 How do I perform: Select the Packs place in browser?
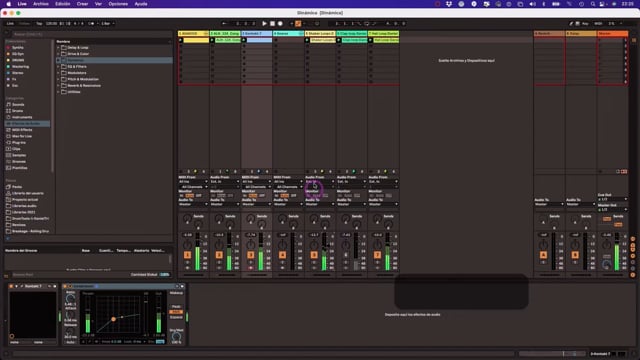pos(17,187)
